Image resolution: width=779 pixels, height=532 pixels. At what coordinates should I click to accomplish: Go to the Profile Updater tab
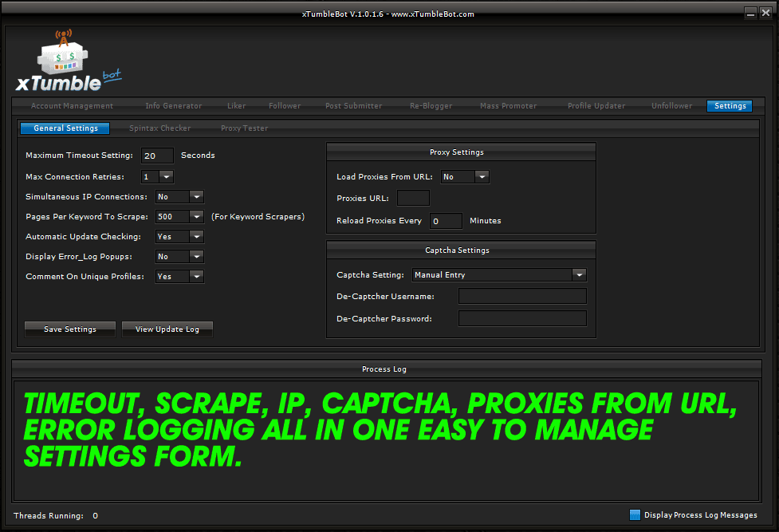tap(596, 106)
